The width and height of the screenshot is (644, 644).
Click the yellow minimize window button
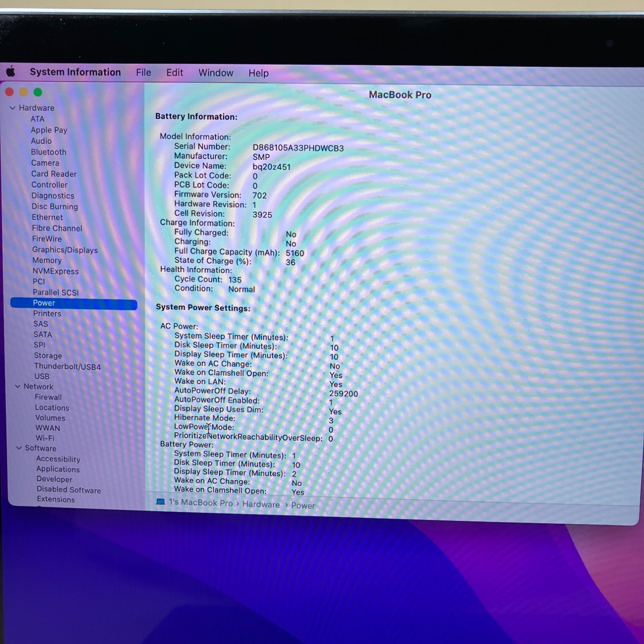point(24,92)
